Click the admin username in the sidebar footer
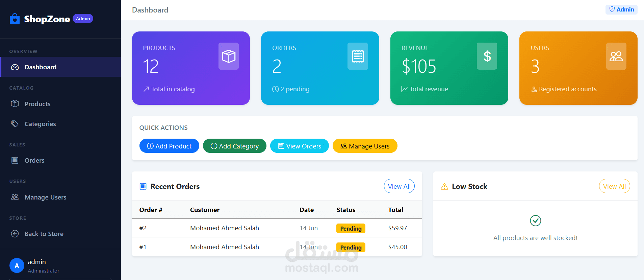Image resolution: width=644 pixels, height=280 pixels. click(x=37, y=262)
